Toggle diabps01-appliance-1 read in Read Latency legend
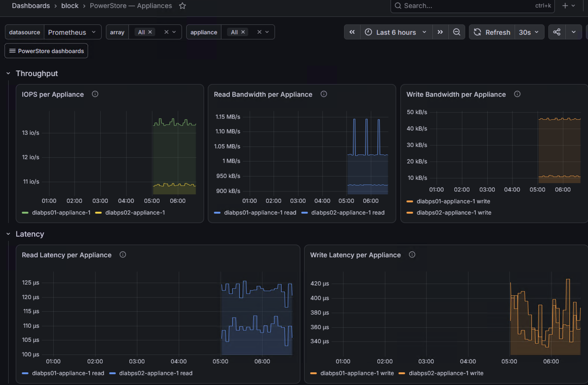This screenshot has width=588, height=385. click(x=68, y=373)
